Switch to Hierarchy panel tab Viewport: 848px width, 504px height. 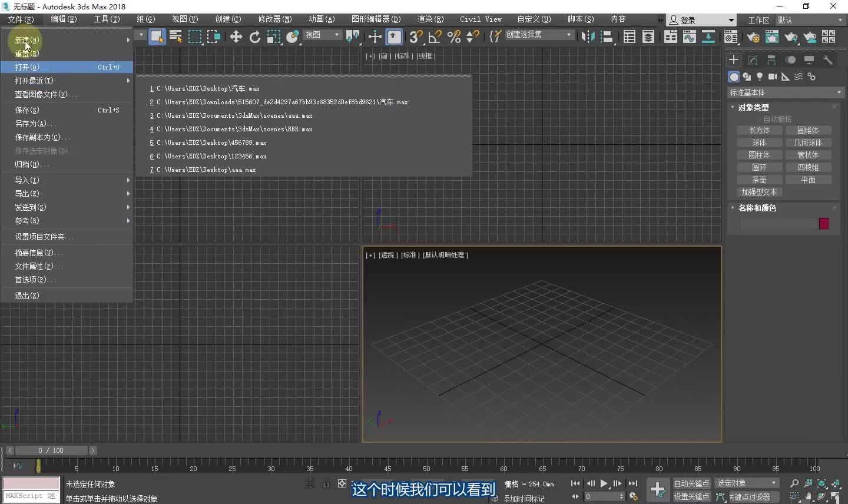(771, 59)
